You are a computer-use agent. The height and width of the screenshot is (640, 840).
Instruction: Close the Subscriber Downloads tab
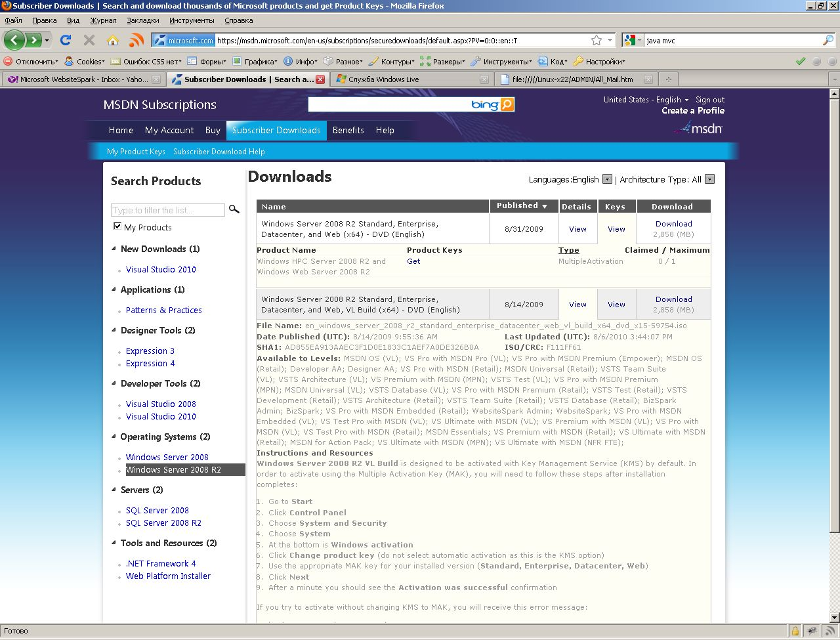coord(320,79)
